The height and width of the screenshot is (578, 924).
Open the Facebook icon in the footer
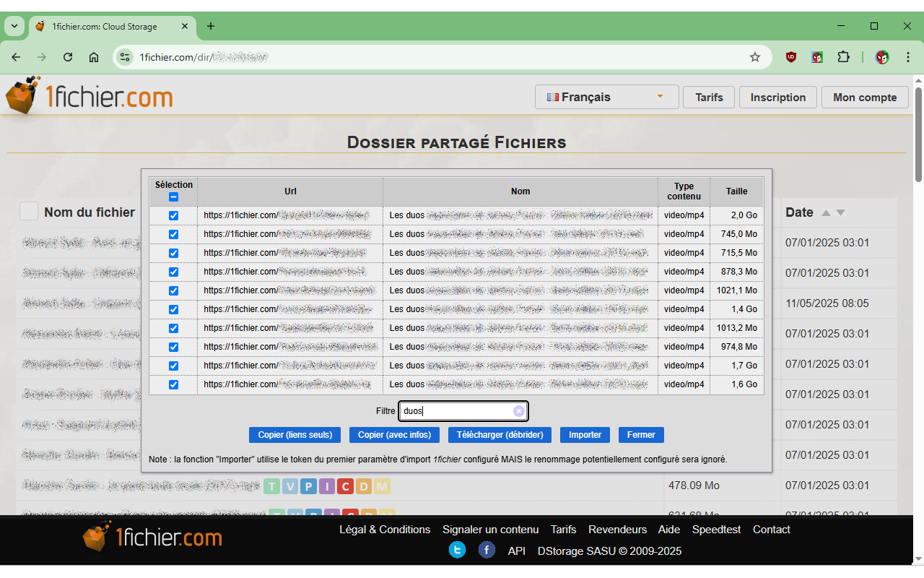(x=487, y=550)
